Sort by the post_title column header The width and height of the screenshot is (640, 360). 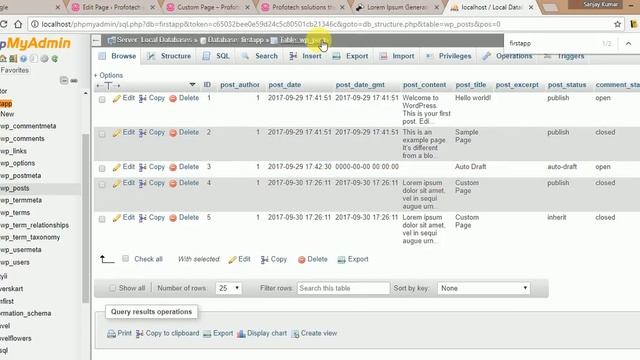click(471, 85)
